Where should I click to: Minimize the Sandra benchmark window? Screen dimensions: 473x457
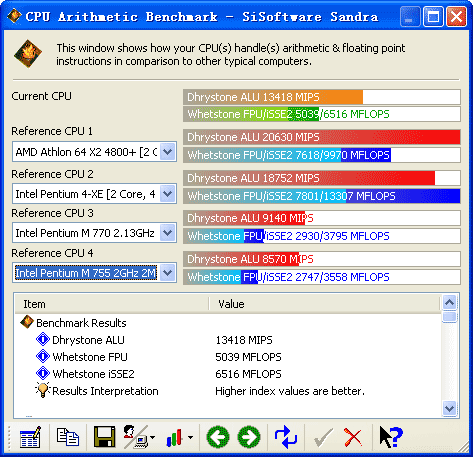409,16
